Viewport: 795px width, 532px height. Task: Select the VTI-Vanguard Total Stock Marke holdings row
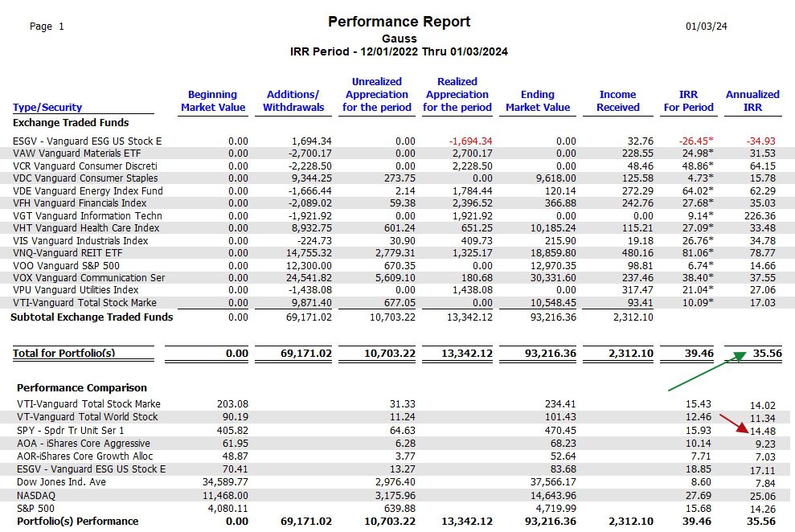[x=397, y=302]
